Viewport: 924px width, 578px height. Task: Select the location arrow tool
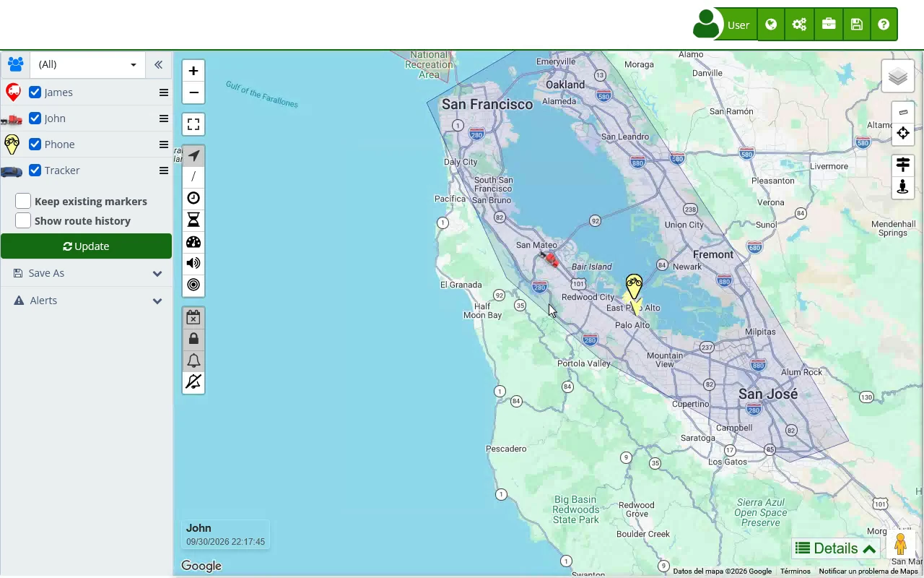click(x=193, y=155)
